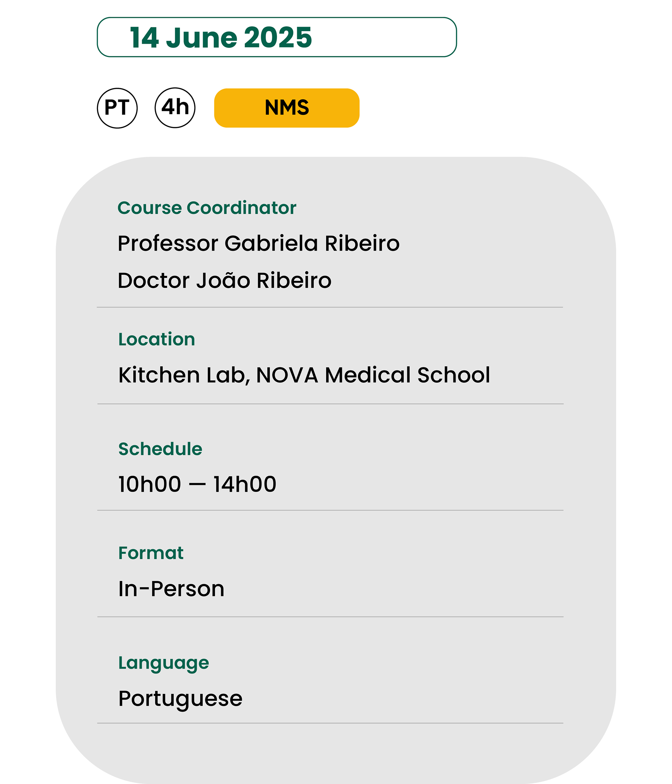Click the Schedule heading

160,449
